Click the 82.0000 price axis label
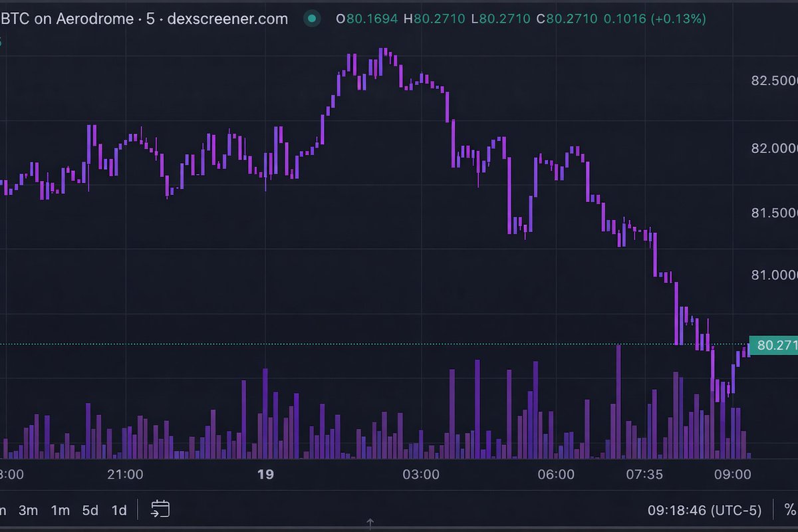This screenshot has height=532, width=798. (774, 148)
